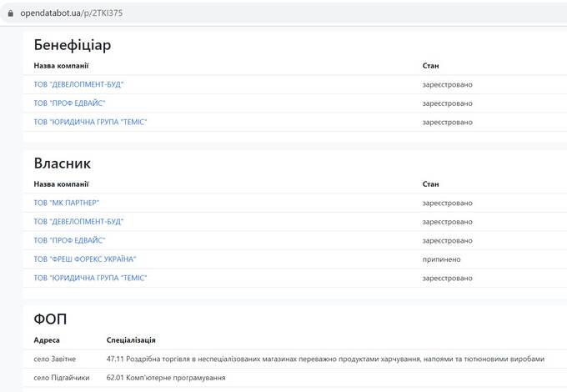The height and width of the screenshot is (392, 567).
Task: Open ТОВ "ЮРИДИЧНА ГРУПА "ТЕМІС" under Бенефіціар
Action: (90, 122)
